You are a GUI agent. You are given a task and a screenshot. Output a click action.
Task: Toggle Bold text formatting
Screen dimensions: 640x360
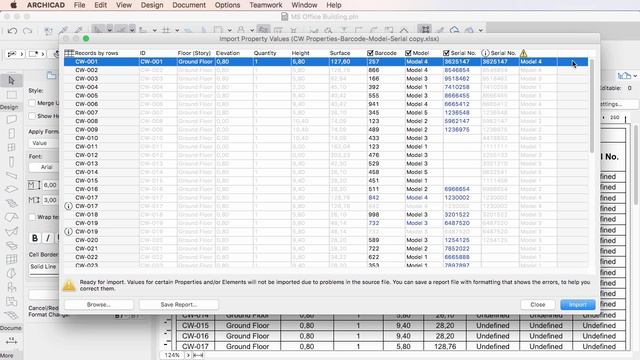pos(35,238)
